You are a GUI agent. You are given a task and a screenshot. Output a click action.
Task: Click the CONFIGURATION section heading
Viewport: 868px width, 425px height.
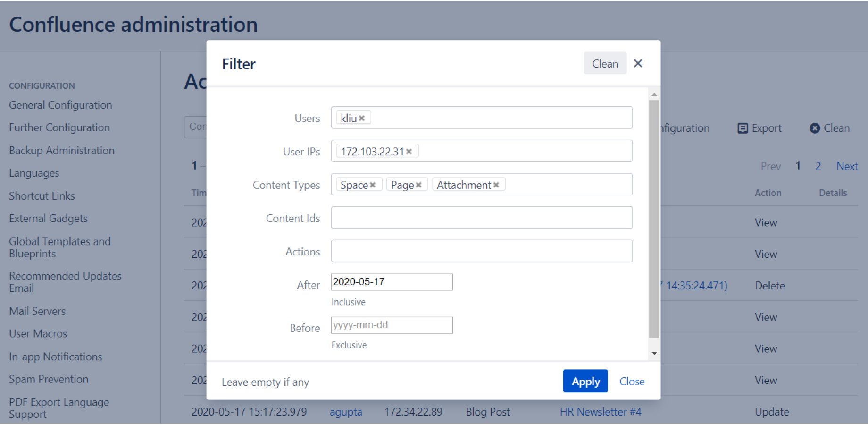[42, 86]
